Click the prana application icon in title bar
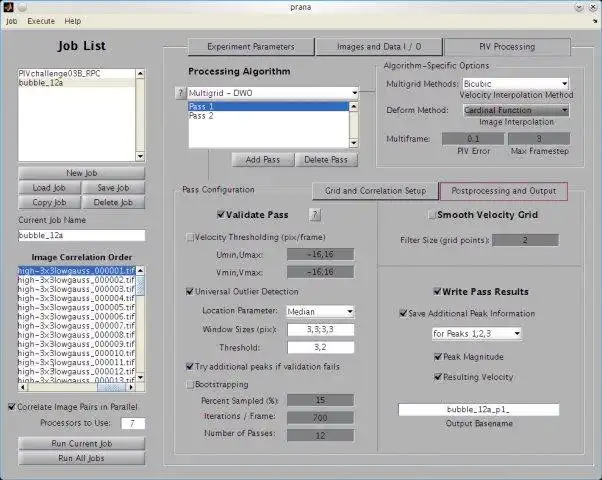This screenshot has height=480, width=602. pos(8,7)
